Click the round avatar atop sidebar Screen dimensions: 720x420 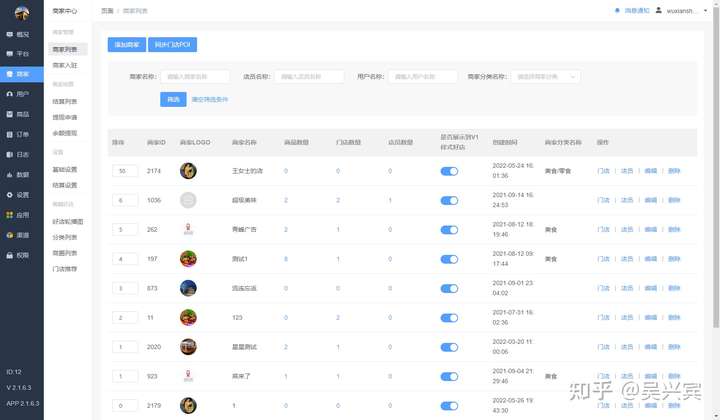click(22, 13)
